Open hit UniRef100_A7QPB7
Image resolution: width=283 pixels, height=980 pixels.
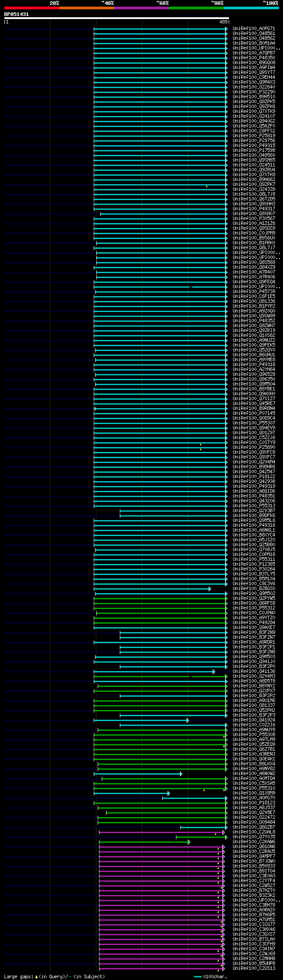(x=254, y=53)
